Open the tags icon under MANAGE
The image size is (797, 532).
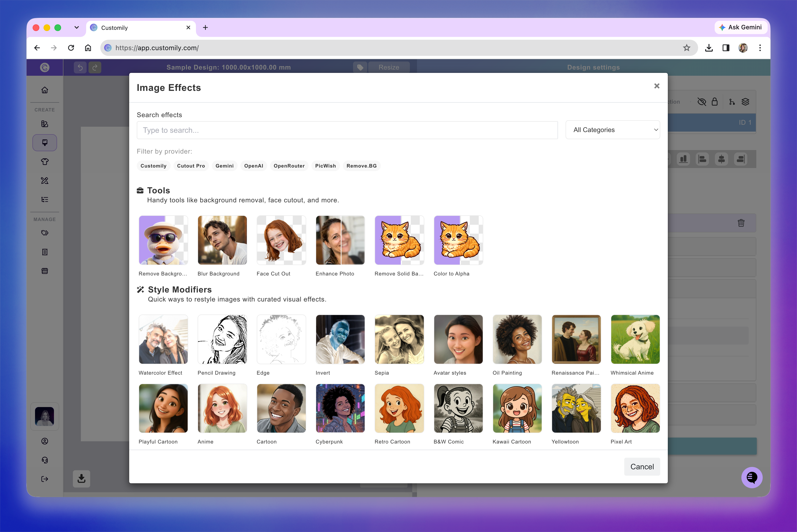coord(44,233)
